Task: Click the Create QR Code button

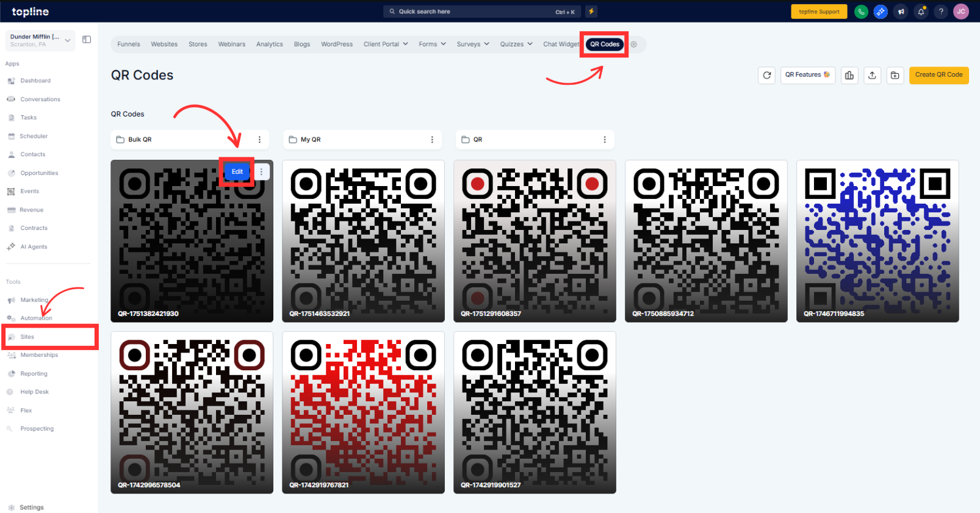Action: [939, 75]
